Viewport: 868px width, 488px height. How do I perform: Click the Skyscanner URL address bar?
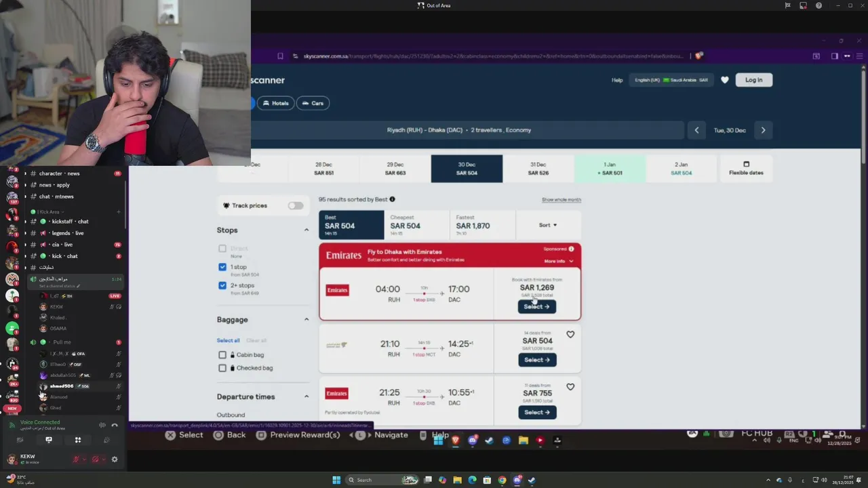pyautogui.click(x=495, y=56)
